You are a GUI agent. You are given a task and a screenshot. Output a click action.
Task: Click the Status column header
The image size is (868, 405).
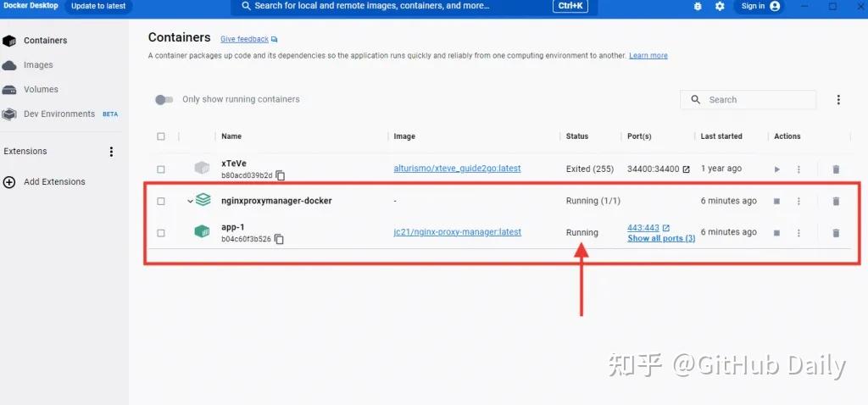(x=576, y=136)
